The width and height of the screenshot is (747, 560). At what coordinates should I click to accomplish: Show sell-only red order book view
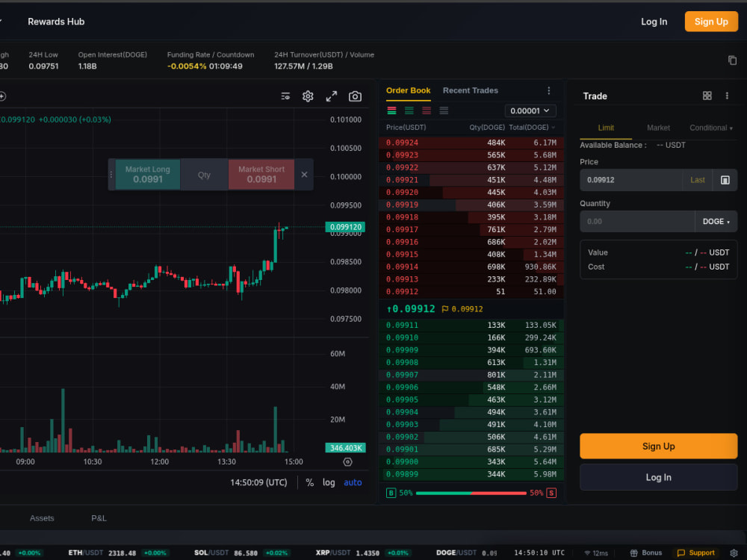pyautogui.click(x=427, y=111)
